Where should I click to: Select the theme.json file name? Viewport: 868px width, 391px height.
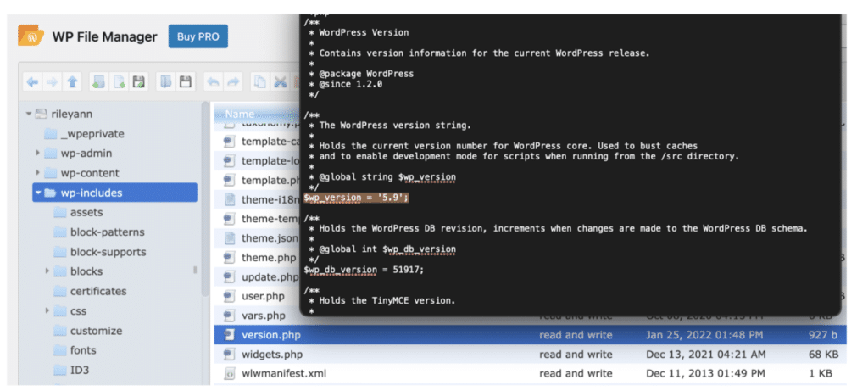[270, 238]
